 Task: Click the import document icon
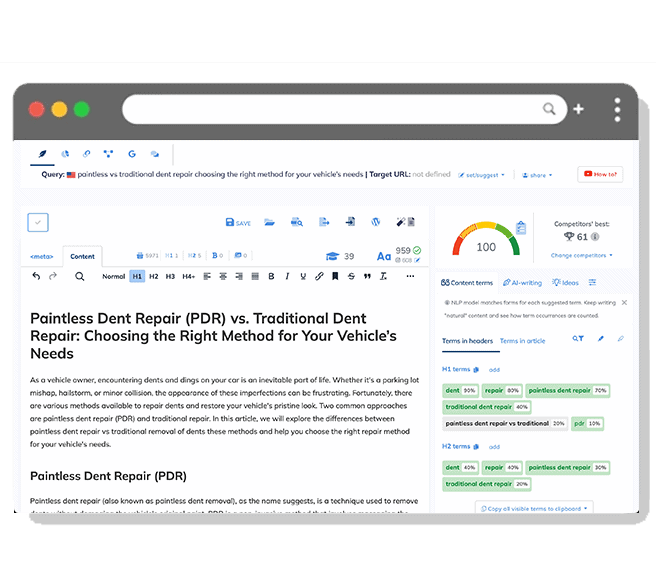pos(350,222)
